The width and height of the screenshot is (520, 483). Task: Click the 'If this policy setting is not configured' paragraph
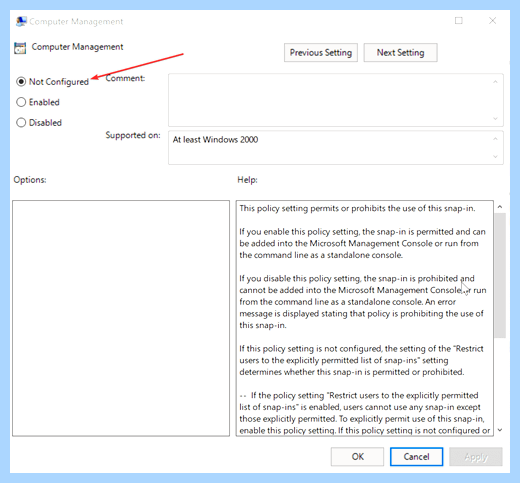coord(361,360)
